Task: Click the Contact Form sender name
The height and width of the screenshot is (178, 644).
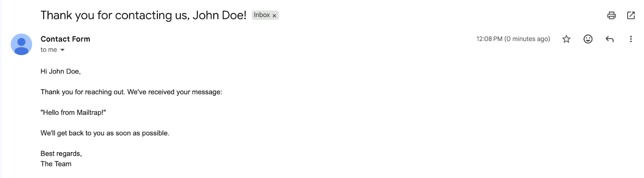Action: [x=65, y=39]
